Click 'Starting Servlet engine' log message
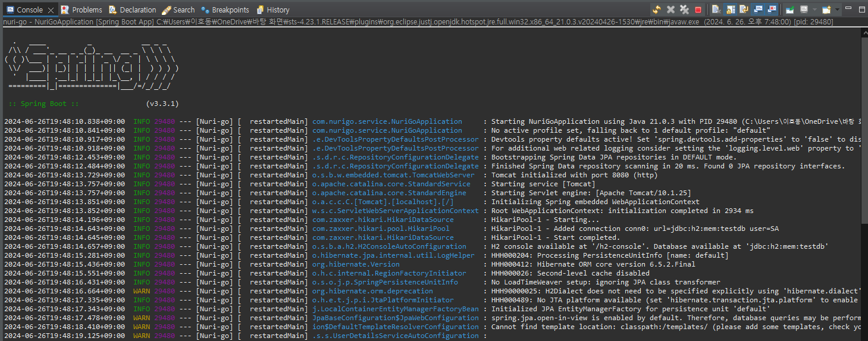The height and width of the screenshot is (341, 868). coord(591,193)
